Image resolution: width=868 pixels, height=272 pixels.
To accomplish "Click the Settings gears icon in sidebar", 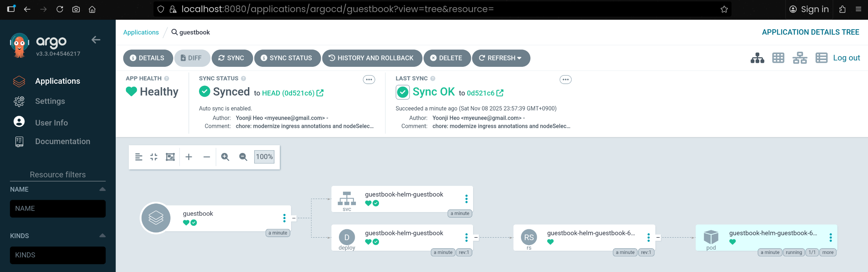I will click(x=19, y=101).
